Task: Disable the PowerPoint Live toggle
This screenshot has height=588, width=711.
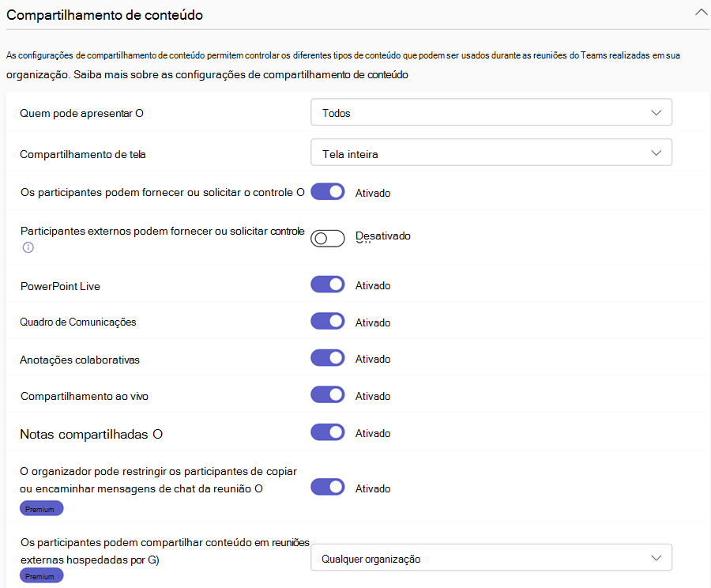Action: coord(327,285)
